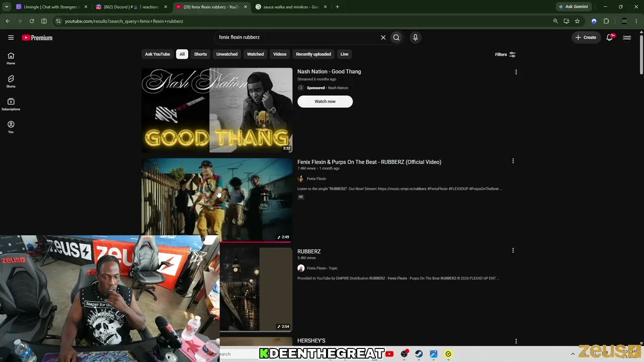Open the You section in sidebar
Viewport: 644px width, 362px height.
click(11, 127)
